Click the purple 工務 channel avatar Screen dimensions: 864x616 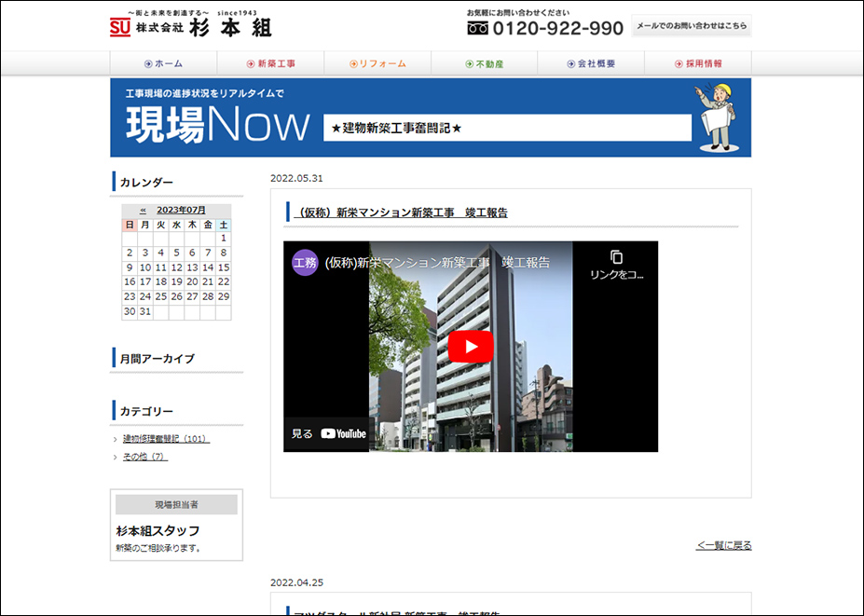pyautogui.click(x=305, y=263)
